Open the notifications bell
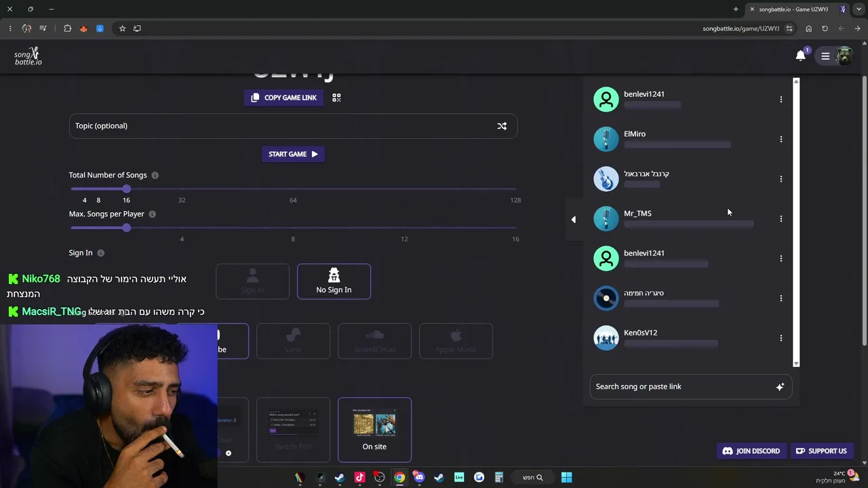The width and height of the screenshot is (868, 488). click(x=801, y=56)
